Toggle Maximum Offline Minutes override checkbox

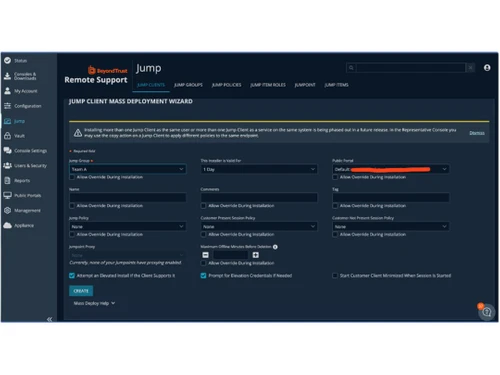[x=203, y=263]
